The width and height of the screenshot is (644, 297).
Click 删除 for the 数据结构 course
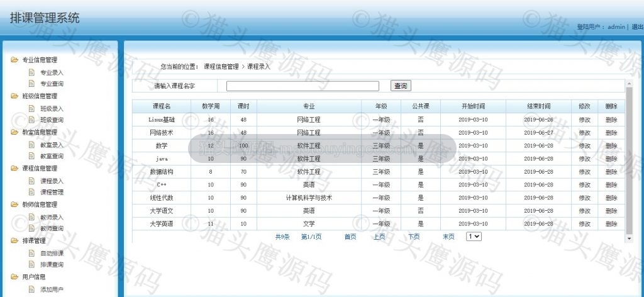point(611,172)
